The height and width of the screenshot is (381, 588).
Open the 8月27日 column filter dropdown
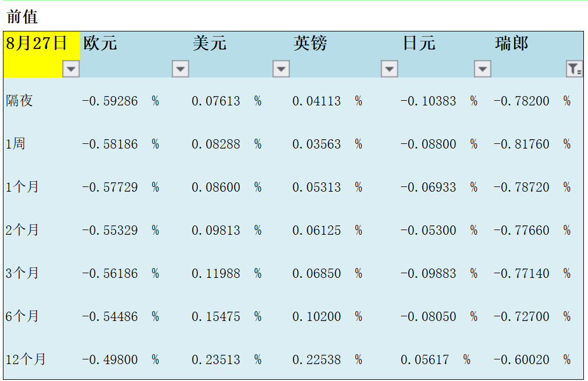(x=71, y=69)
